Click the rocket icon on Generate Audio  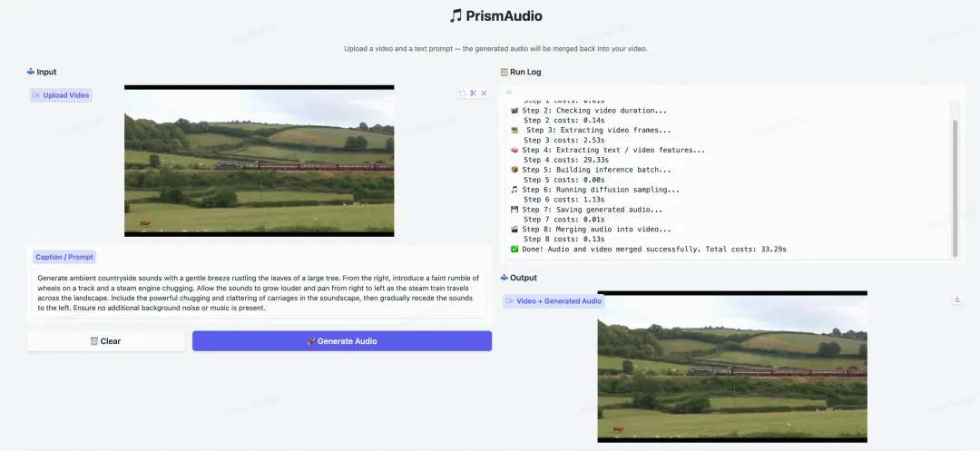click(310, 341)
